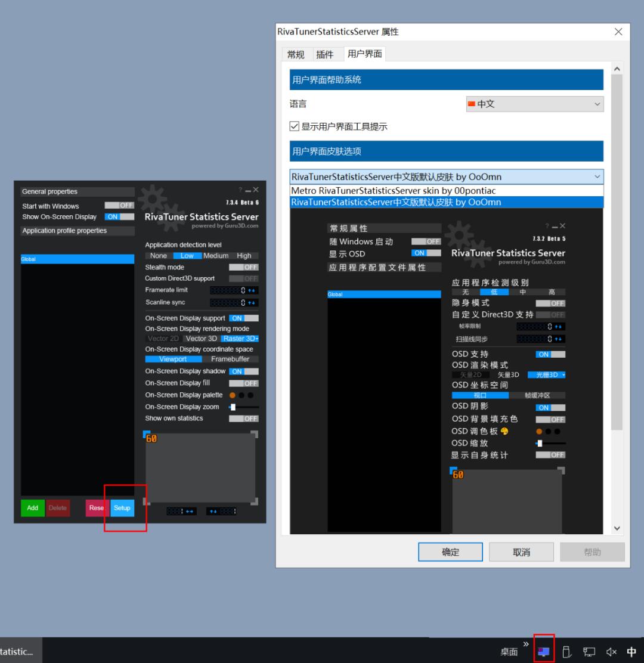
Task: Switch to the 插件 tab
Action: (x=326, y=54)
